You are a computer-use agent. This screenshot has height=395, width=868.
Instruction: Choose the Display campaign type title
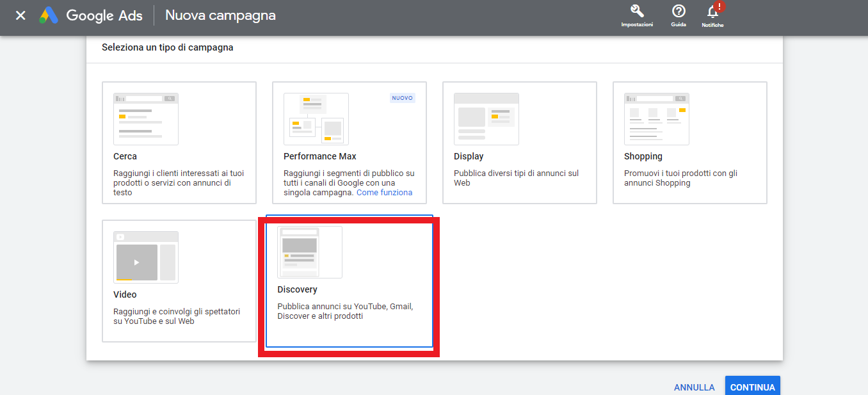tap(469, 156)
